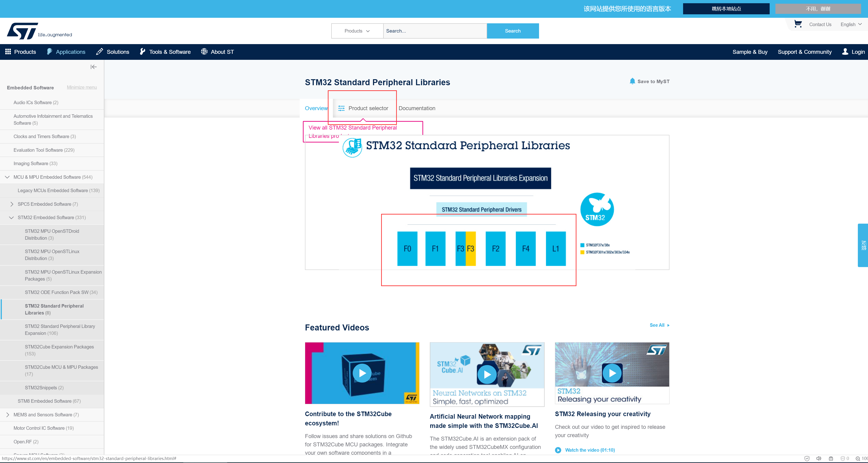
Task: Play the Neural Networks on STM32 video
Action: pyautogui.click(x=487, y=374)
